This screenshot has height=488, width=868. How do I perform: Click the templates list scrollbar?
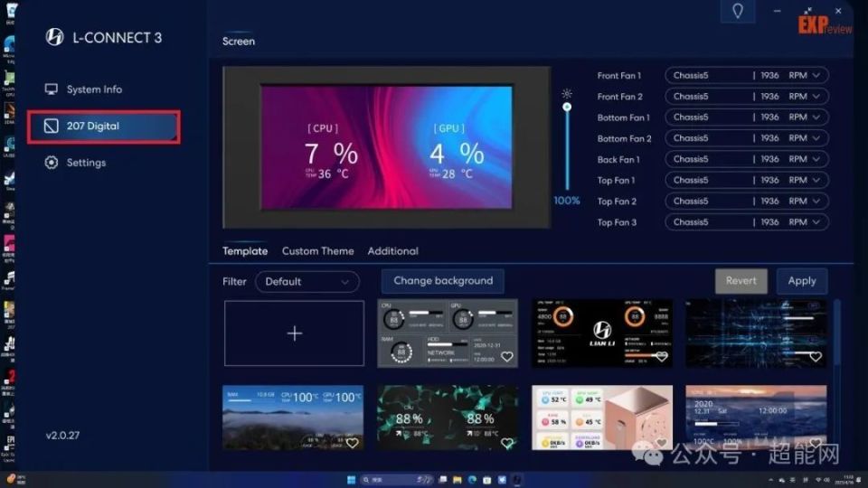pyautogui.click(x=836, y=332)
